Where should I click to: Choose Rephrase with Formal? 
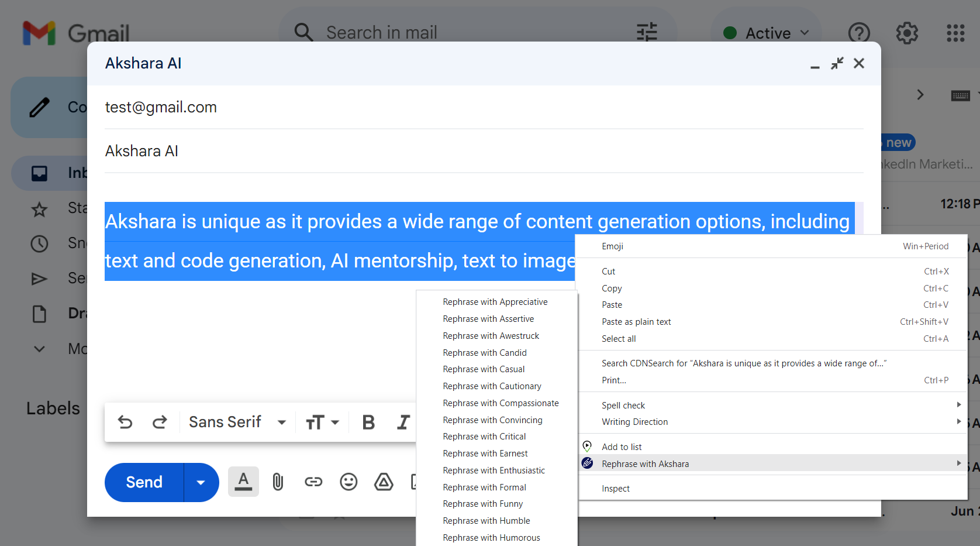coord(484,487)
